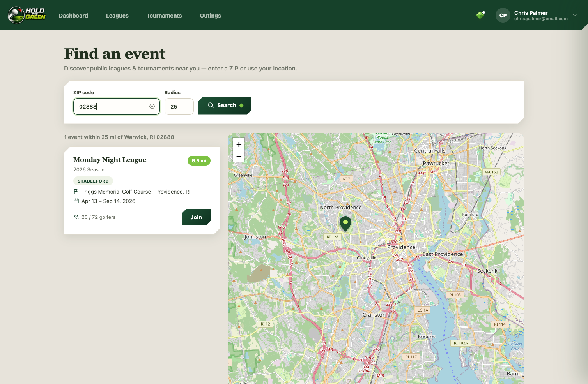This screenshot has height=384, width=588.
Task: Click the US 1A route shield on map
Action: [x=423, y=310]
